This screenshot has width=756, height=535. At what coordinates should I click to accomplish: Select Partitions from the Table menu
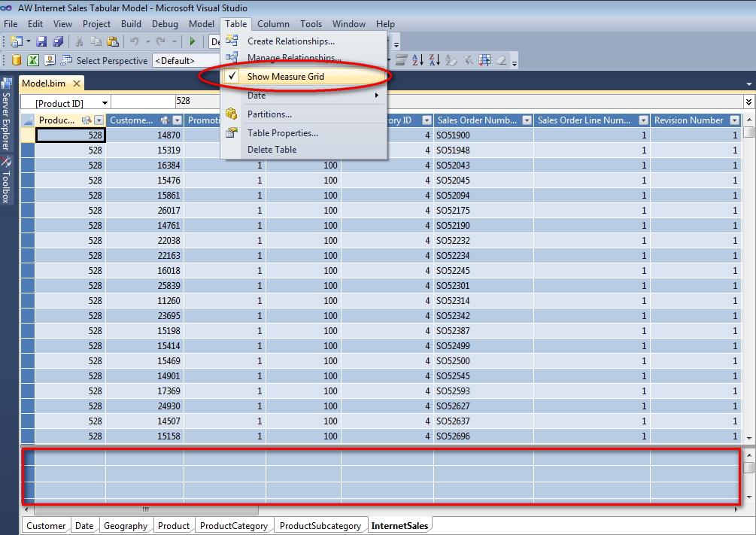305,114
